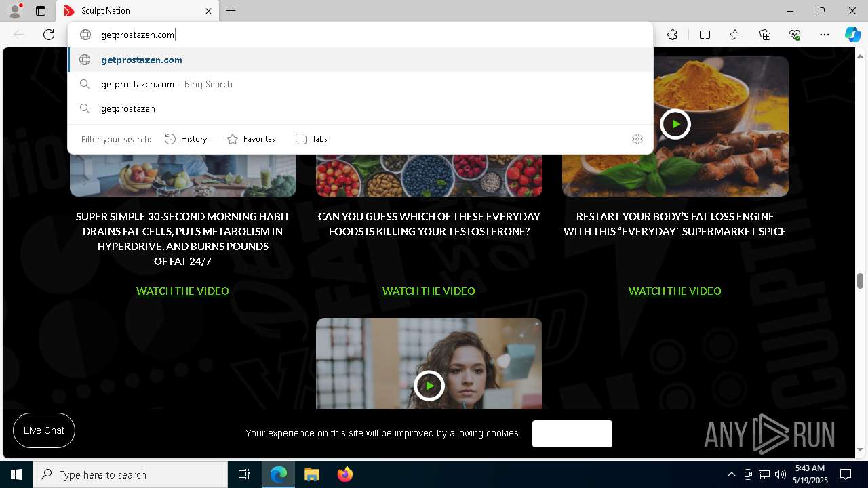Reload the page with refresh icon
The image size is (868, 488).
pos(49,35)
